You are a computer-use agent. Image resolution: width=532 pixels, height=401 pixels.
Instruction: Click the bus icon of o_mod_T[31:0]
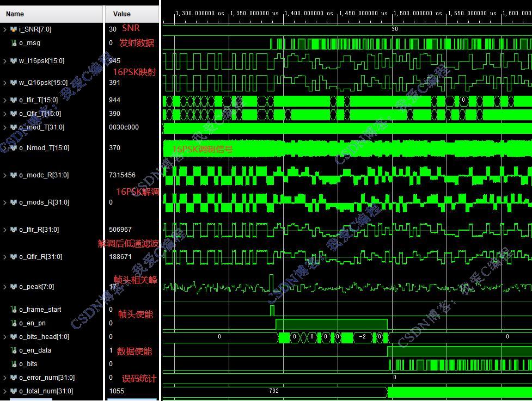point(14,127)
